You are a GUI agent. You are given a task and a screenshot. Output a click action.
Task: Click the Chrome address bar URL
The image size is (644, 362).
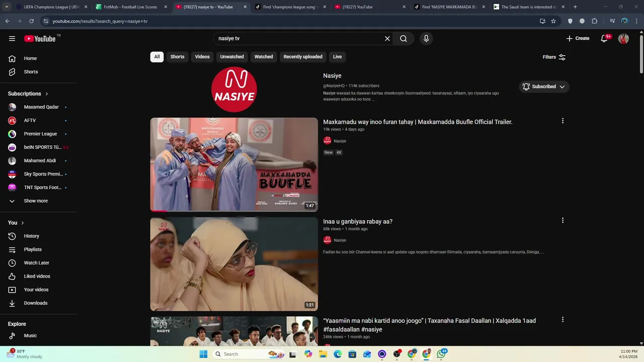100,21
